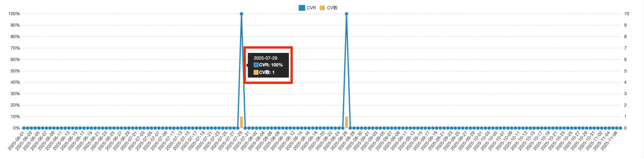Click the last data point on the CVR line
Viewport: 644px width, 159px height.
(x=620, y=128)
